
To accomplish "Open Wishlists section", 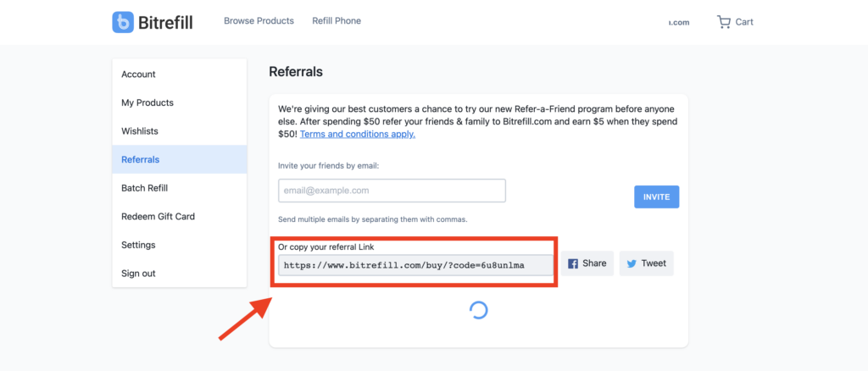I will click(140, 131).
